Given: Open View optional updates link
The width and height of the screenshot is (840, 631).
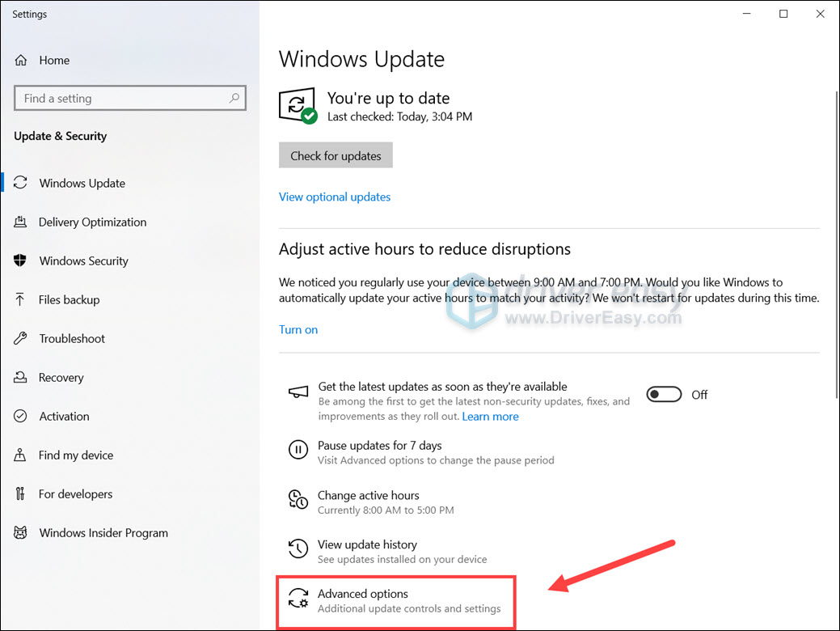Looking at the screenshot, I should pos(335,197).
